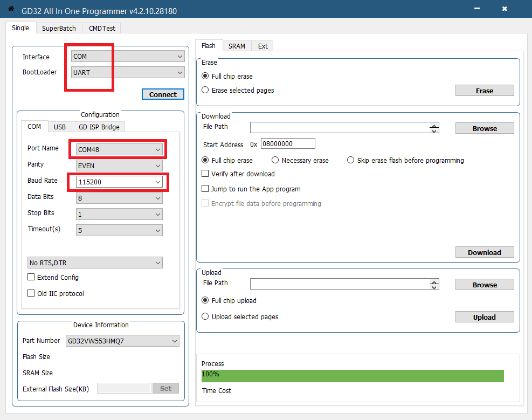
Task: Toggle Jump to run the App program
Action: pos(205,189)
